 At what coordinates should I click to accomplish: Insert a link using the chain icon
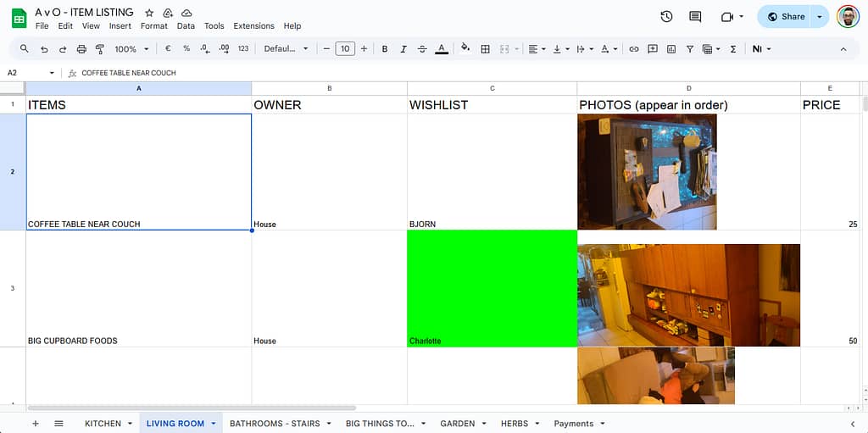click(633, 49)
